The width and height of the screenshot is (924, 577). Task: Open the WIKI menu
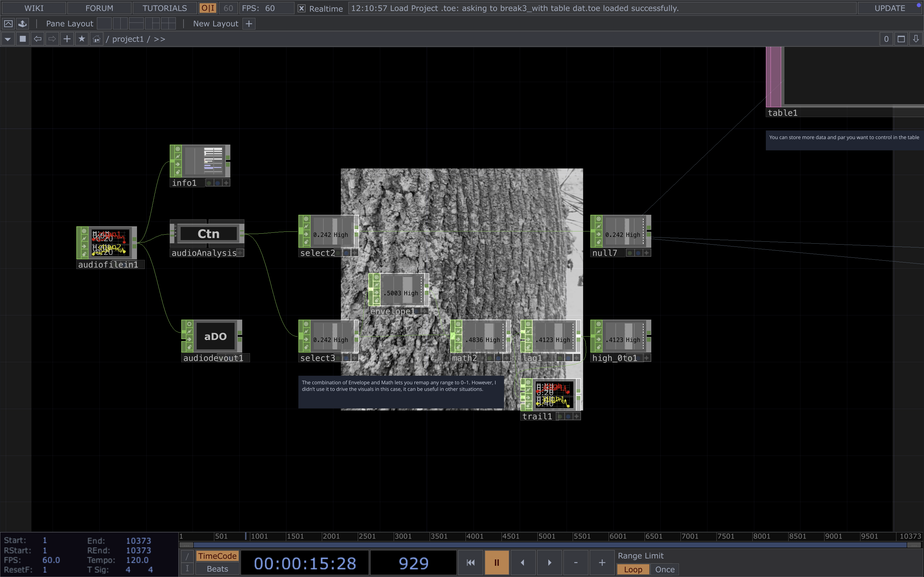pyautogui.click(x=34, y=8)
